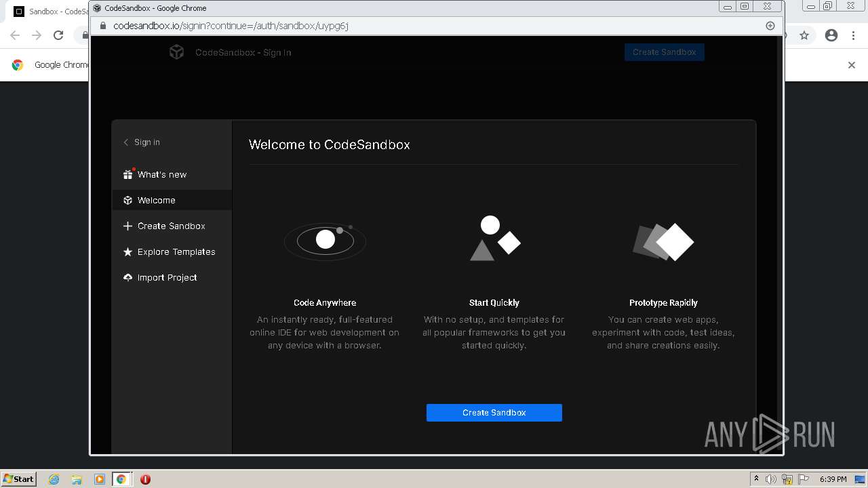
Task: Click the zoom plus icon in popup address bar
Action: tap(770, 26)
